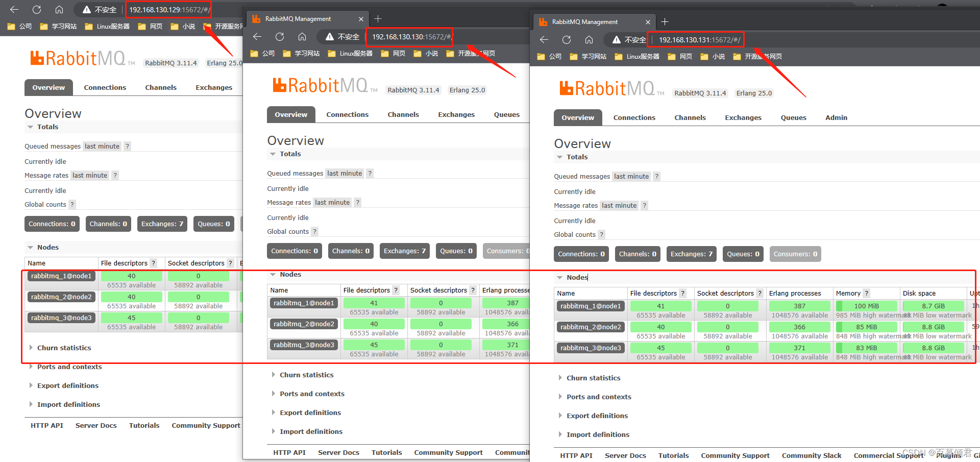Open 学习网站 bookmark folder in right window
The width and height of the screenshot is (980, 462).
point(588,57)
